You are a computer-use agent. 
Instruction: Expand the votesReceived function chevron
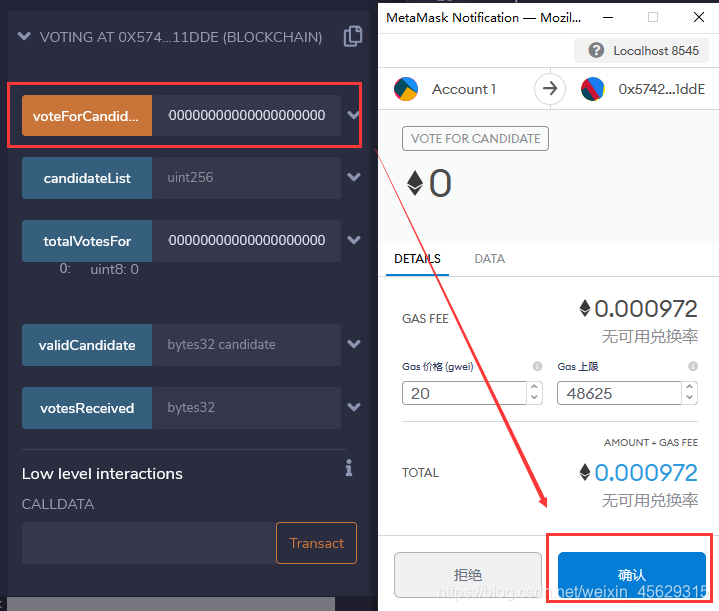pos(354,407)
